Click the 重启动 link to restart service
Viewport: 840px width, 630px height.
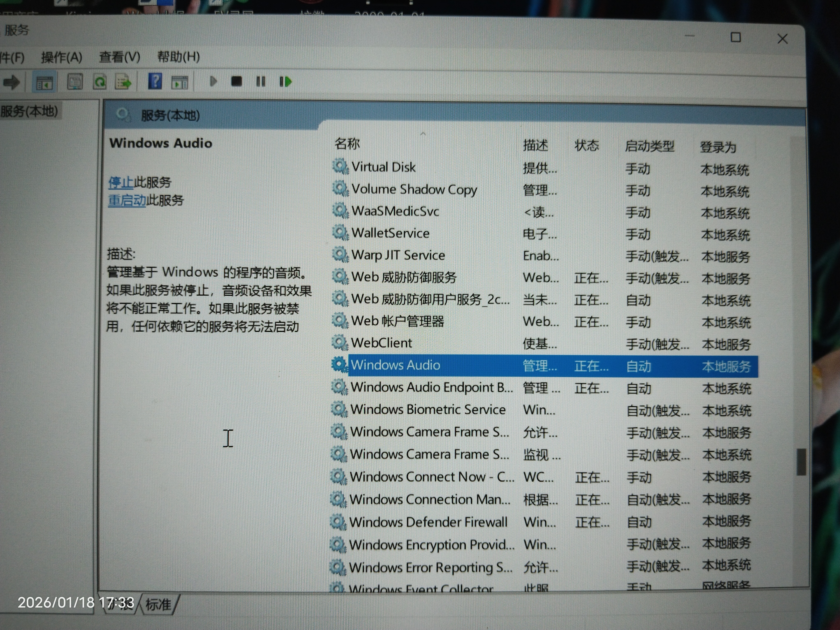(127, 200)
